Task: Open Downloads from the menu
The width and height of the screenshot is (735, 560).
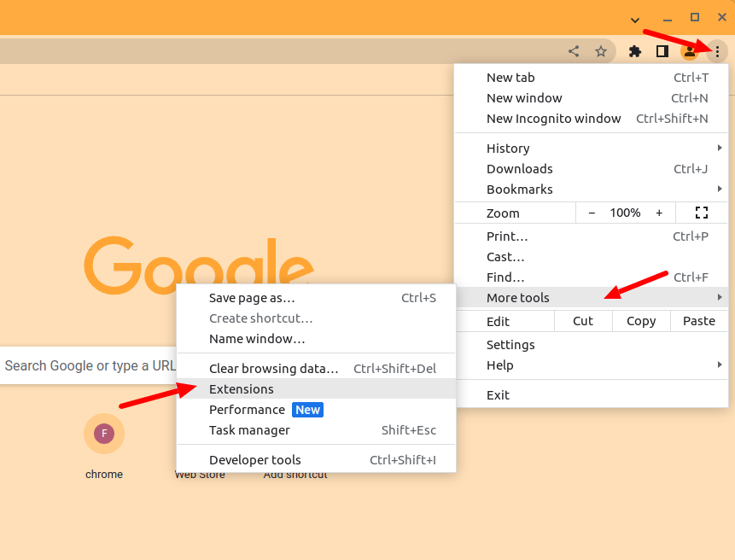Action: coord(591,169)
